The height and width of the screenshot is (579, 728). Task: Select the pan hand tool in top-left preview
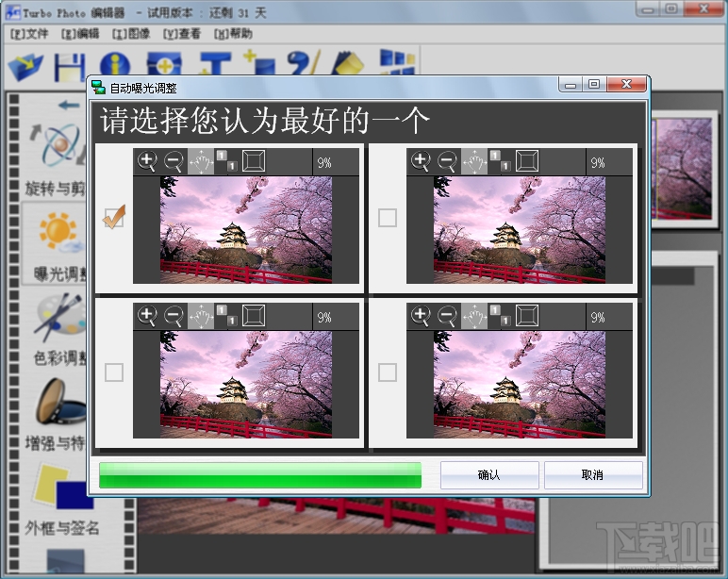(x=201, y=161)
